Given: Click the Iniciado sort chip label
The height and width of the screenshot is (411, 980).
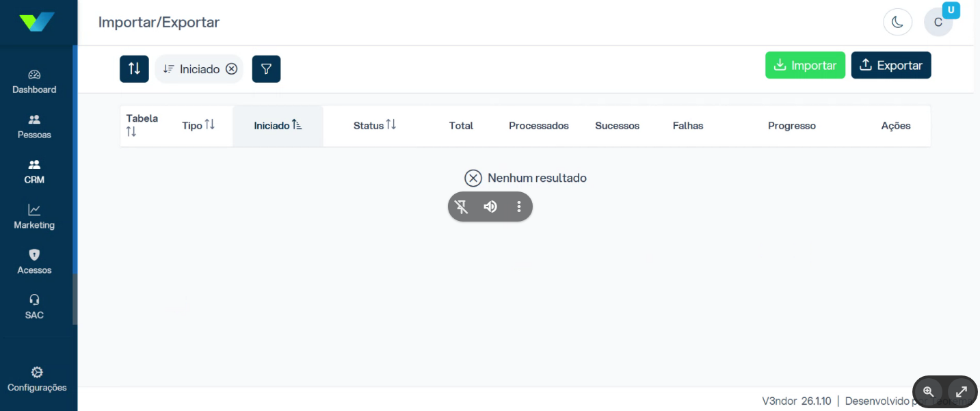Looking at the screenshot, I should (200, 69).
